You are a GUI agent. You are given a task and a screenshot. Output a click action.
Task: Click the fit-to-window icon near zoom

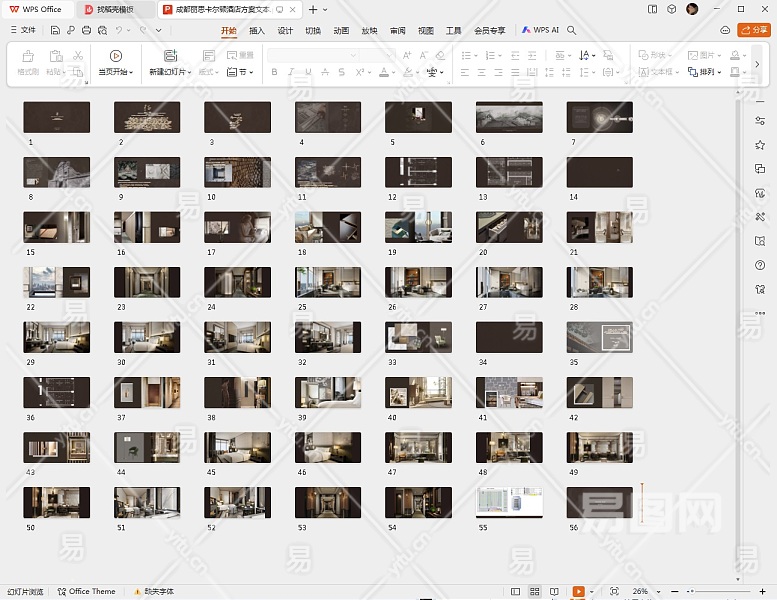point(614,592)
